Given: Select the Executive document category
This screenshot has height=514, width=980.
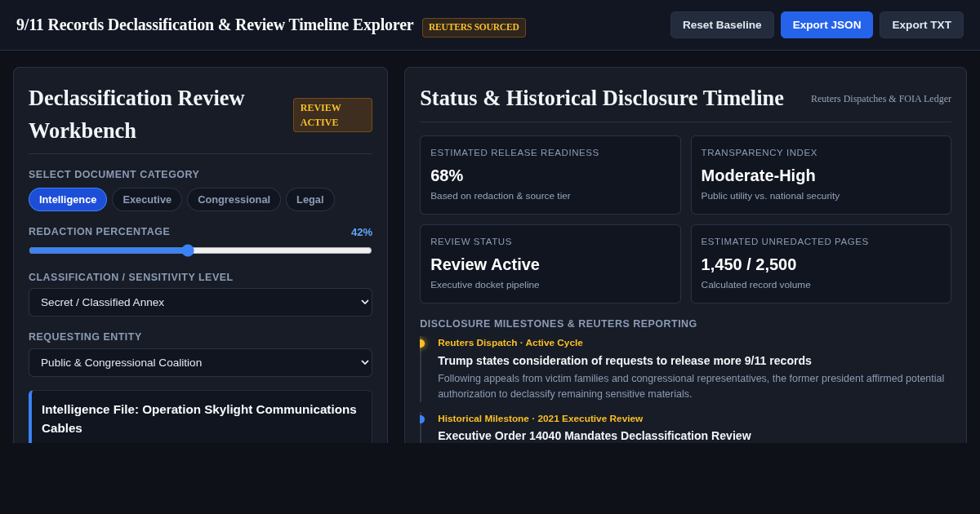Looking at the screenshot, I should (147, 199).
